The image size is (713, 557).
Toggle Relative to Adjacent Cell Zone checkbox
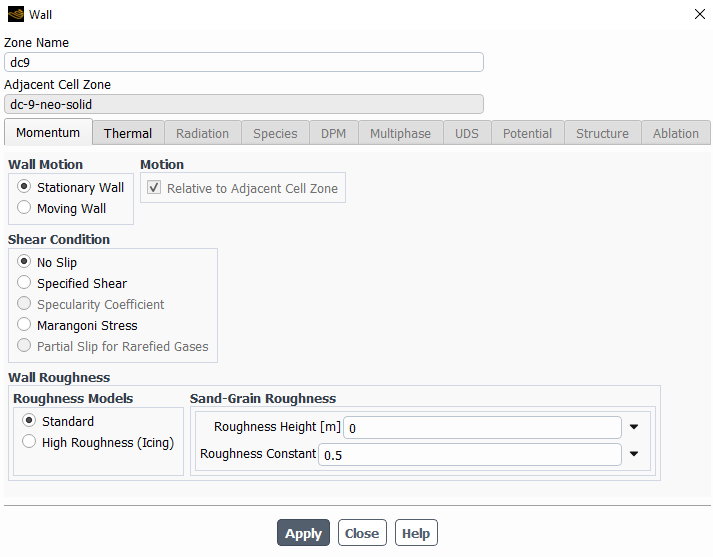tap(153, 188)
